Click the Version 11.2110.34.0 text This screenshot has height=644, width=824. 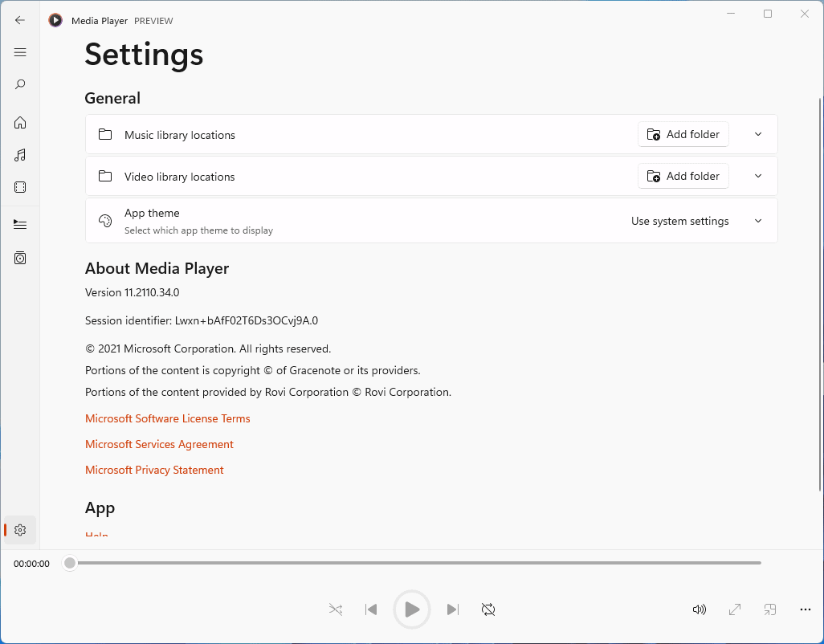coord(132,292)
